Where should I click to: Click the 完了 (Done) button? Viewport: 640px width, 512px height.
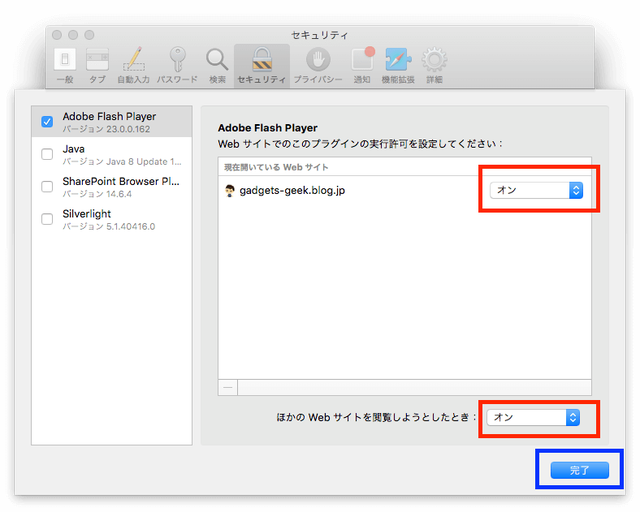tap(580, 470)
